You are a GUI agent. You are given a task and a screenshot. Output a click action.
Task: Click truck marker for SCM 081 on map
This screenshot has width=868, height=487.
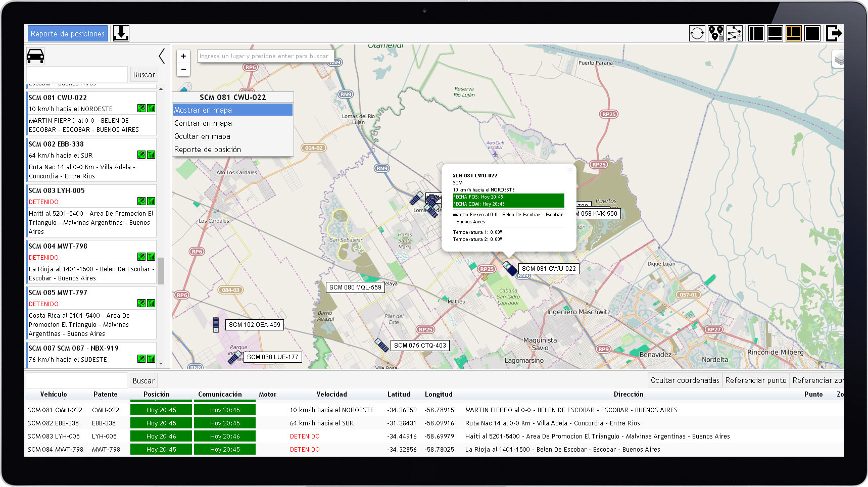point(510,268)
